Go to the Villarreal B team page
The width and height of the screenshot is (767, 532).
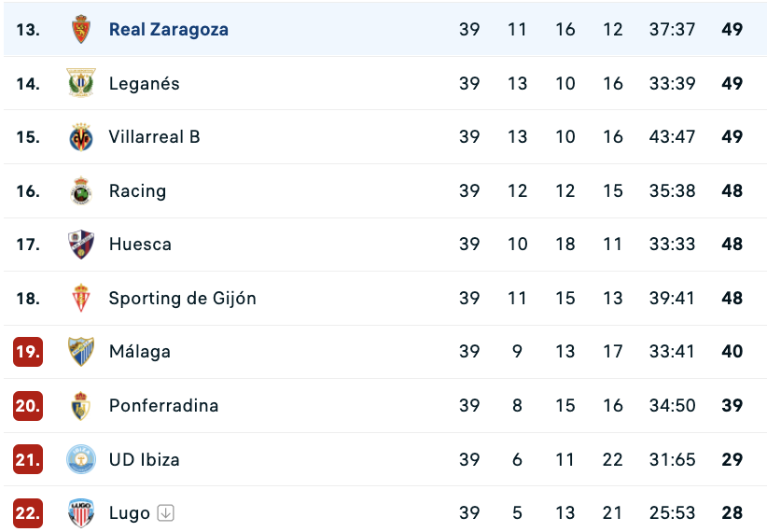[155, 136]
